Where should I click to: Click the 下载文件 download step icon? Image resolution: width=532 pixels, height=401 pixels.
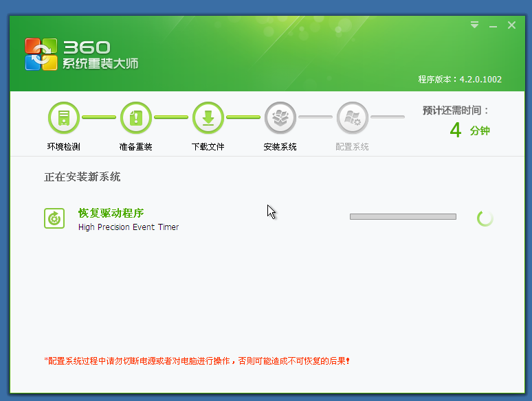(x=208, y=117)
